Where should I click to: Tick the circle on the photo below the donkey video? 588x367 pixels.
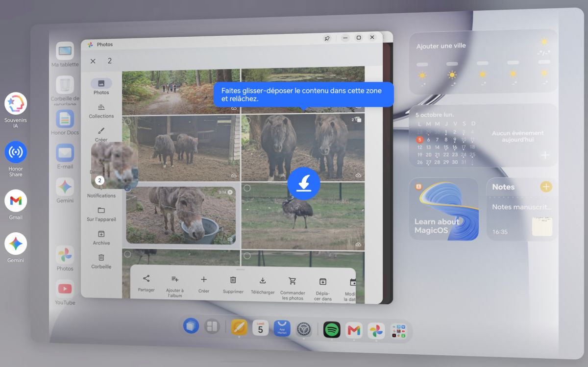[127, 254]
